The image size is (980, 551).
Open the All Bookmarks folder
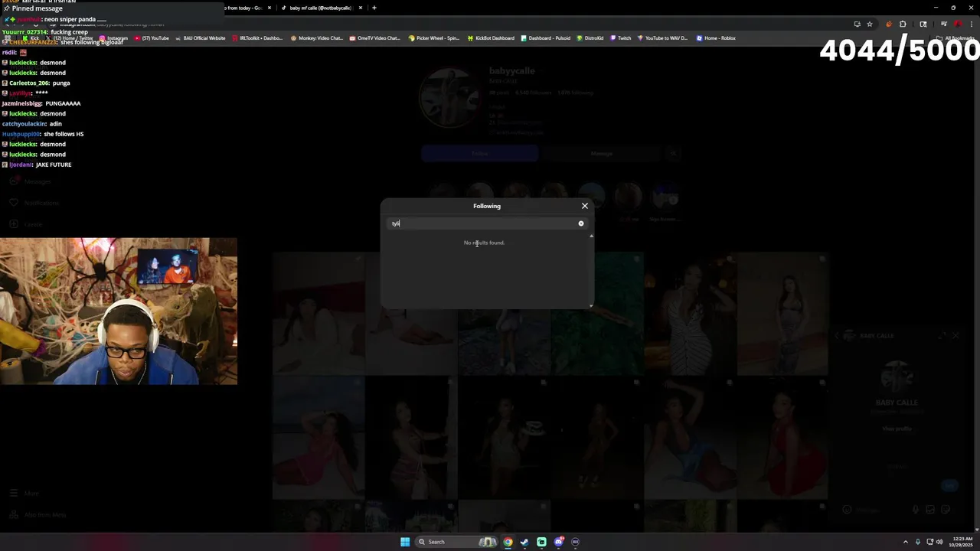click(955, 38)
